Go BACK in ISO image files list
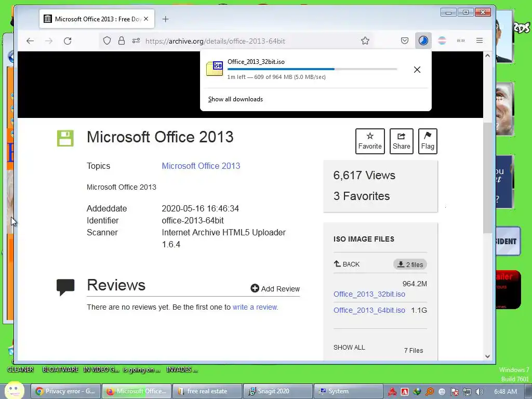This screenshot has height=399, width=532. (x=347, y=264)
